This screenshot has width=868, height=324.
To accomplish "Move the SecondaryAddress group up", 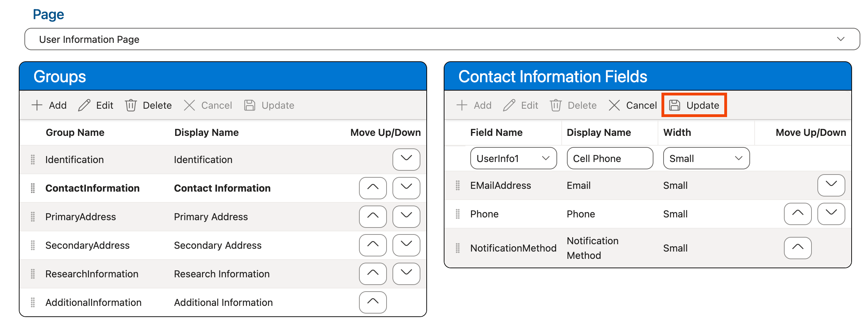I will (373, 245).
